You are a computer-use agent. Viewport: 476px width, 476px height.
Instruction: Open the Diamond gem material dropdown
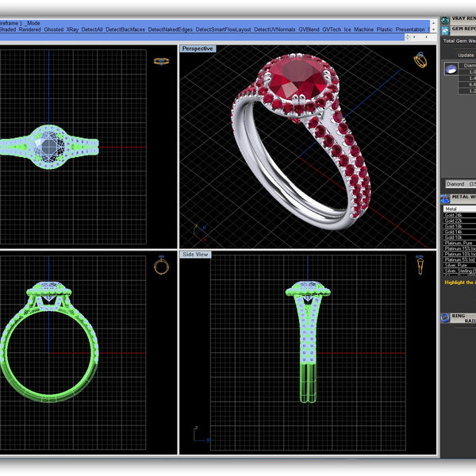pyautogui.click(x=459, y=183)
